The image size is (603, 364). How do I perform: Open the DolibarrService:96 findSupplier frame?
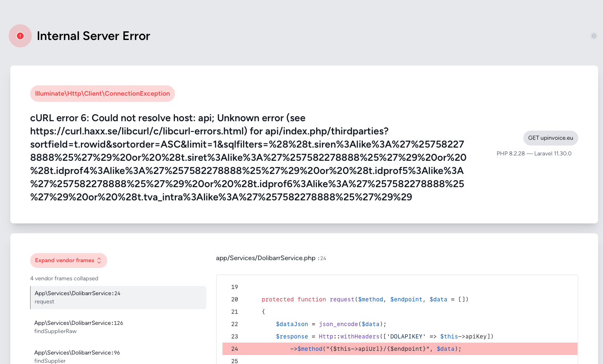coord(118,357)
